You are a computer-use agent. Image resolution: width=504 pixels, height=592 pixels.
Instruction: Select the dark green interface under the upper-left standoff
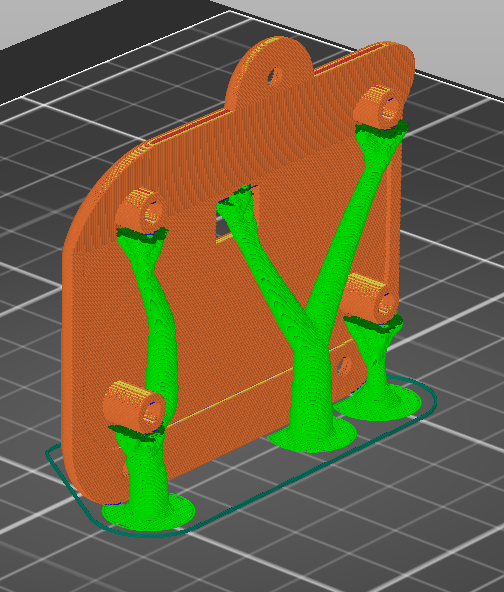point(142,235)
